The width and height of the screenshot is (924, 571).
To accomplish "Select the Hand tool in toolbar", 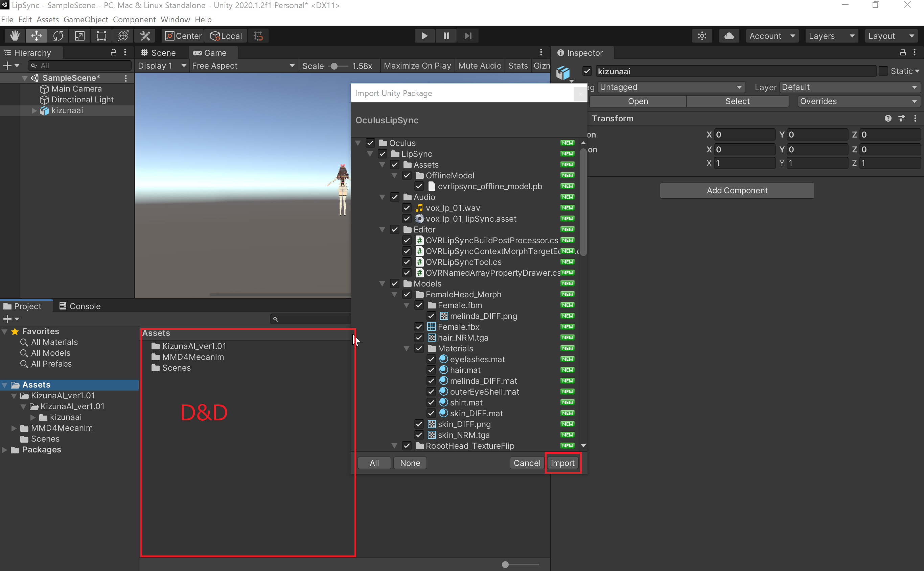I will [x=15, y=36].
